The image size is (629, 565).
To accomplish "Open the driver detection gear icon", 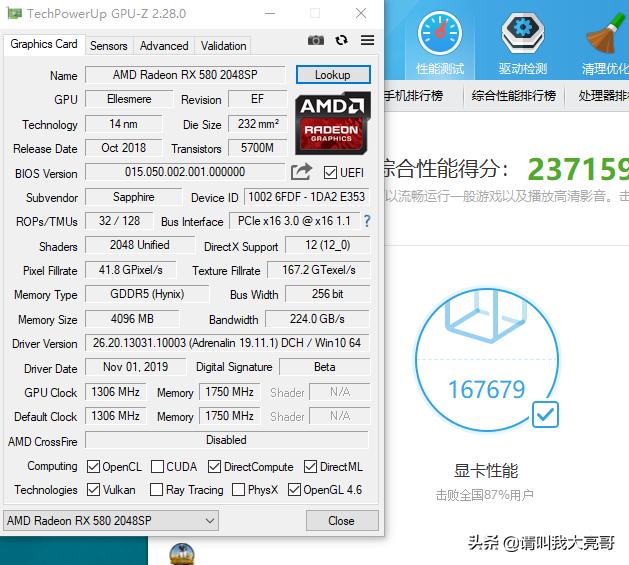I will pyautogui.click(x=523, y=33).
